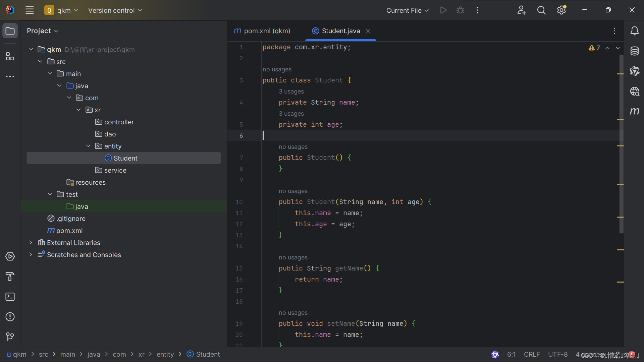Click the Search everywhere icon
This screenshot has height=362, width=644.
point(541,10)
